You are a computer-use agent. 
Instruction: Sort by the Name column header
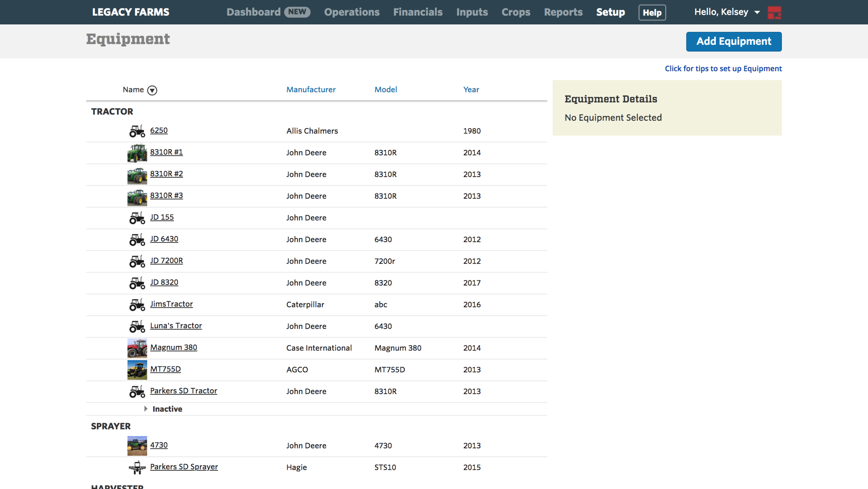coord(133,90)
